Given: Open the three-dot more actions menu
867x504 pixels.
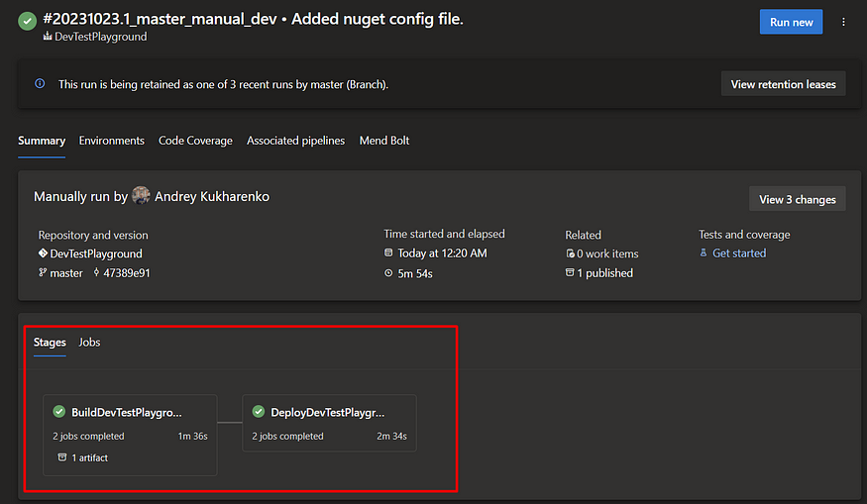Looking at the screenshot, I should [843, 22].
